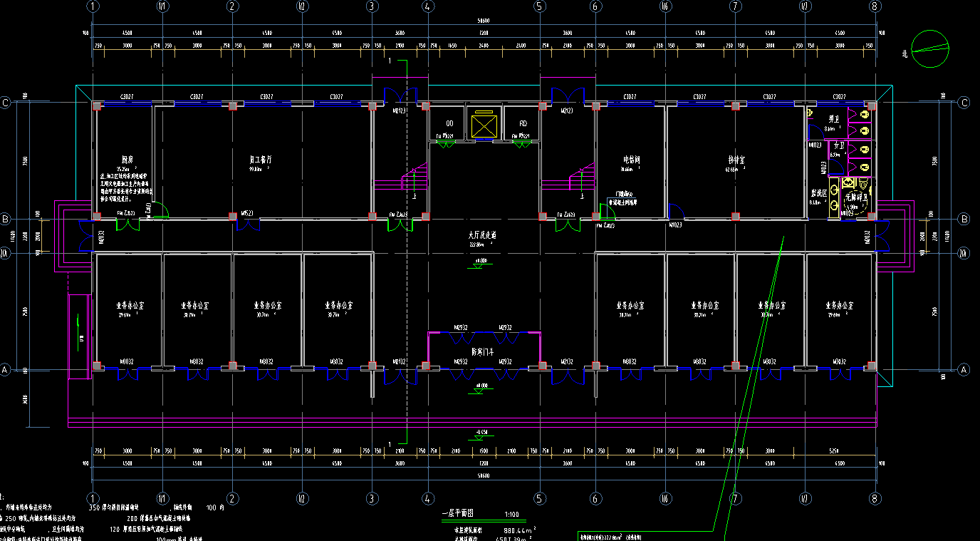Select the top 50600 overall dimension text

pos(483,21)
